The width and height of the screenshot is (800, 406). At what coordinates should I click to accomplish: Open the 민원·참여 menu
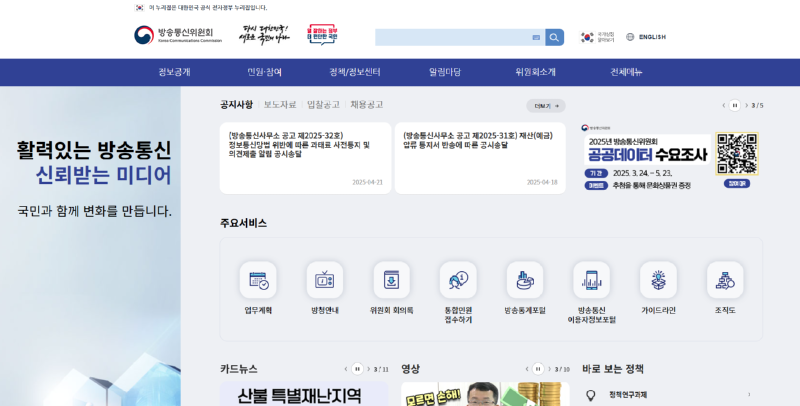[264, 72]
